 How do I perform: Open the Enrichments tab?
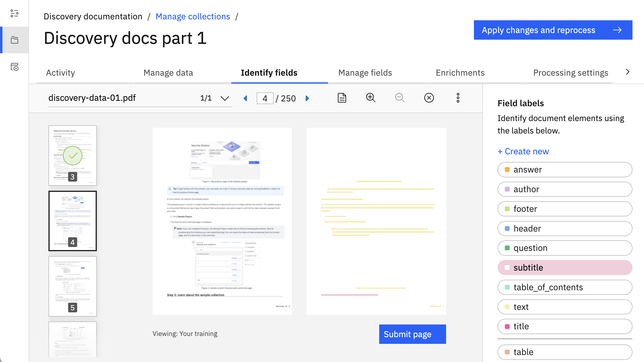460,73
